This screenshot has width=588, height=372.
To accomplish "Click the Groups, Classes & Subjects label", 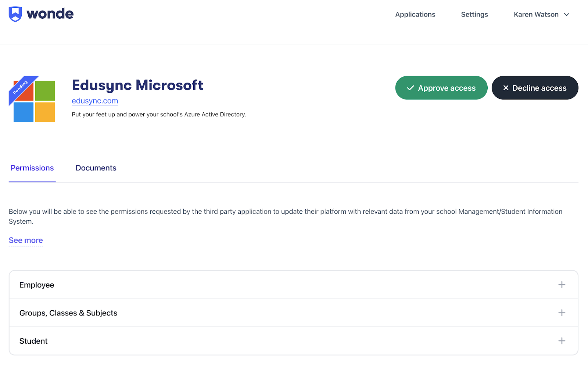I will pyautogui.click(x=68, y=313).
